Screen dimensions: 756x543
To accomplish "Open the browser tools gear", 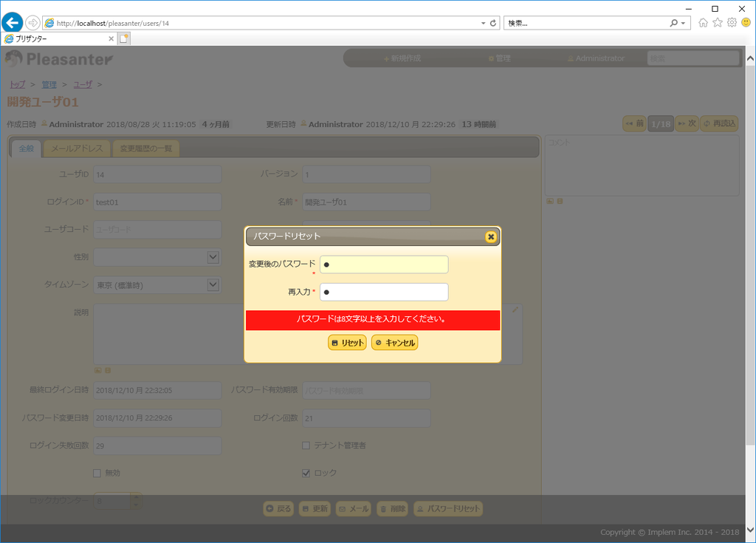I will [x=732, y=23].
